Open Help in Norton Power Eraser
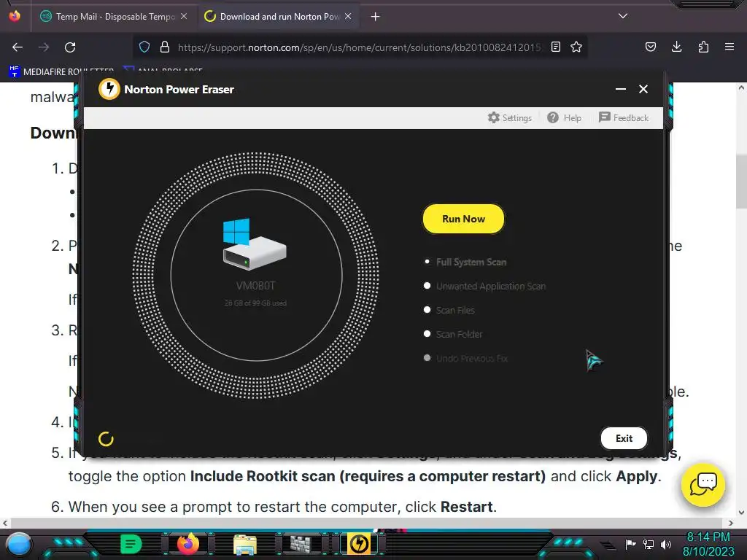The height and width of the screenshot is (560, 747). coord(564,117)
